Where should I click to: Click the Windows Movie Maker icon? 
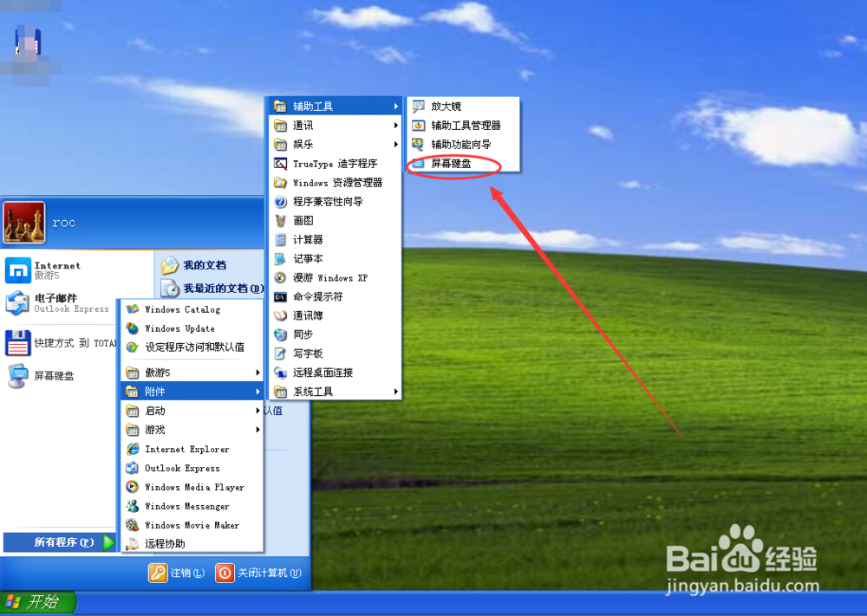[x=132, y=525]
